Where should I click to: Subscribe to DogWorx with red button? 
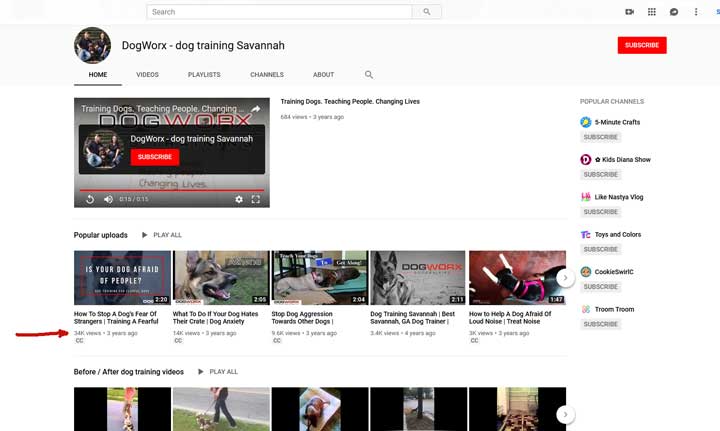coord(641,45)
